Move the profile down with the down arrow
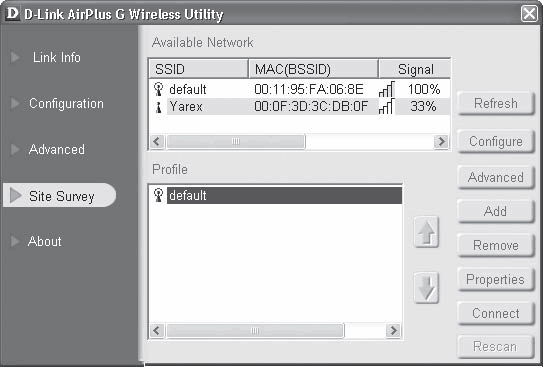The width and height of the screenshot is (543, 367). coord(426,288)
